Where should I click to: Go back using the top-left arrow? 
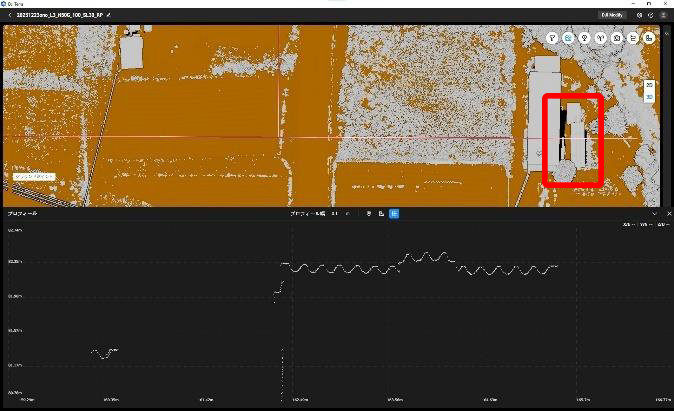click(10, 15)
